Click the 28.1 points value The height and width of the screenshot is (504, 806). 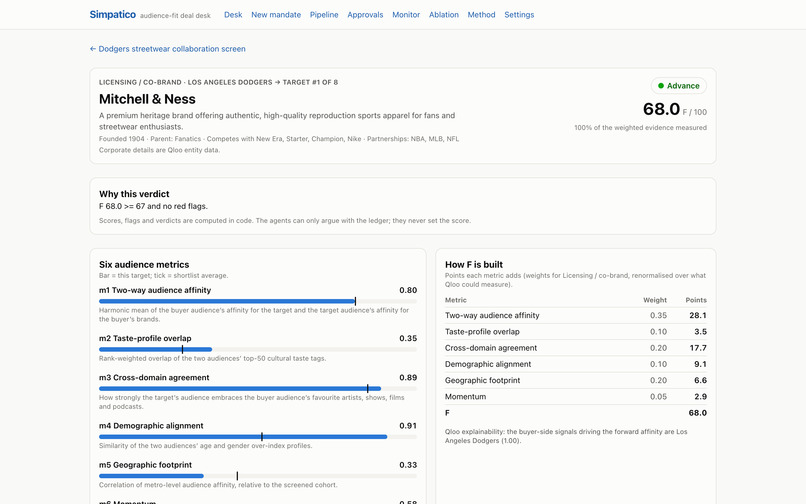click(x=698, y=315)
